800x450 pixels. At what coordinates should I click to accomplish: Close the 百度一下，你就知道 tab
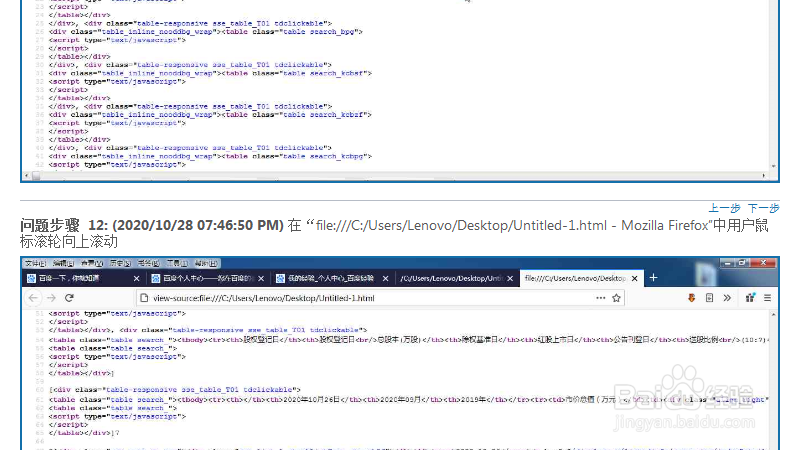pos(136,278)
